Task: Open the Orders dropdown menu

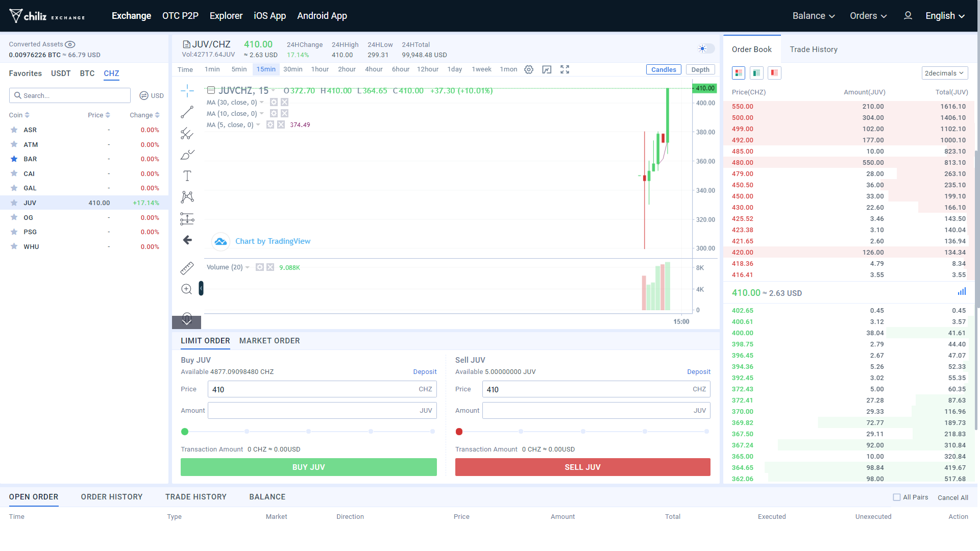Action: (x=868, y=16)
